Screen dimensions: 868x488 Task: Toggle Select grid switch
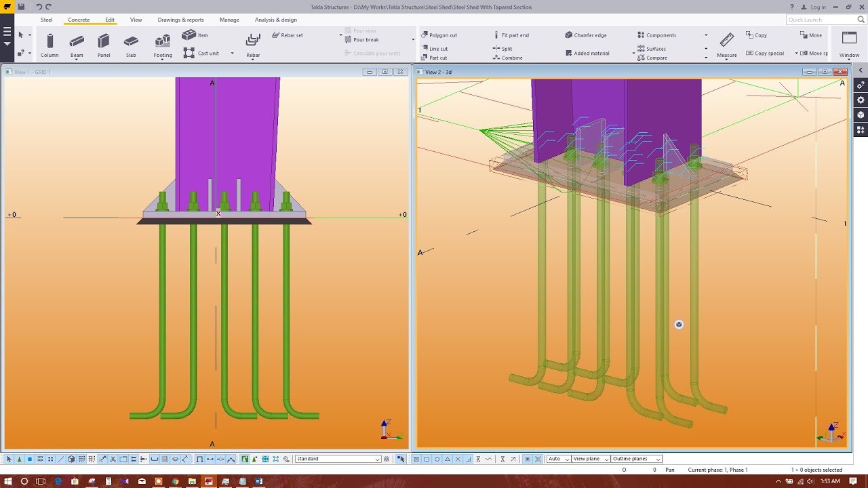pos(81,459)
